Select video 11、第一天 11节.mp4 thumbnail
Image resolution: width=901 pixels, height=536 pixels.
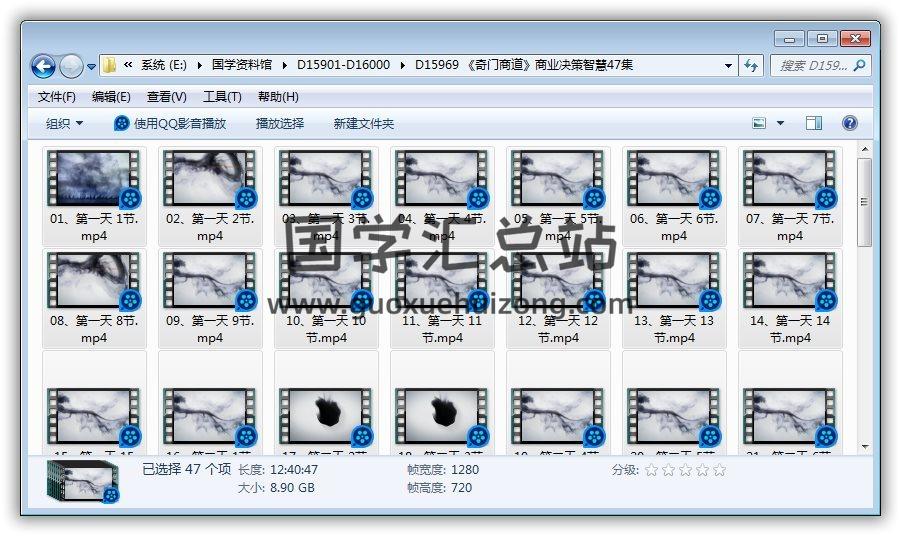[442, 281]
